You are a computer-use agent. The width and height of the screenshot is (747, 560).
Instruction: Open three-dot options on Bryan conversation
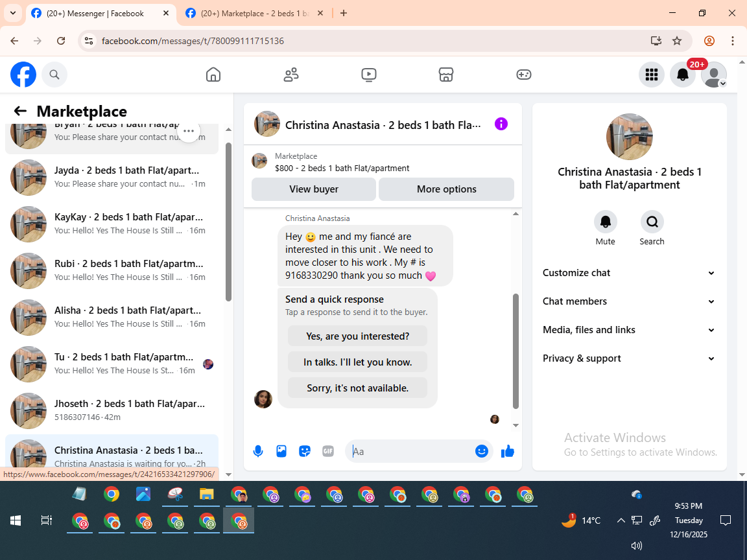click(189, 131)
